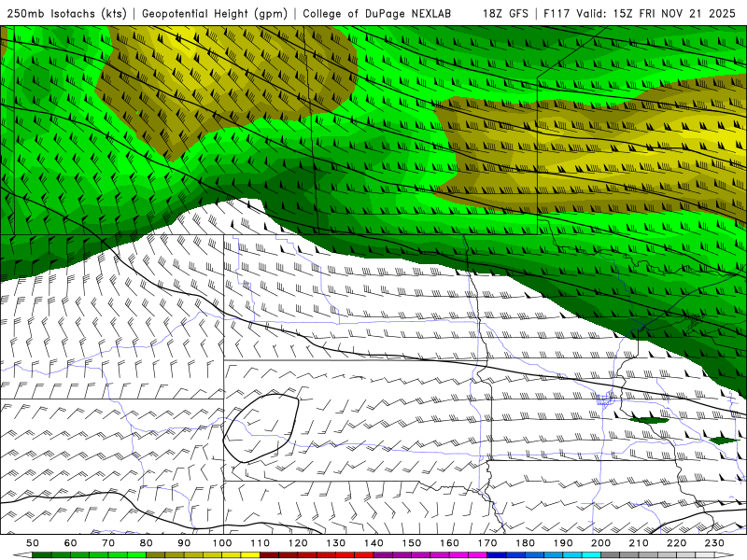The height and width of the screenshot is (560, 747).
Task: Click the 120 value on the legend
Action: click(298, 543)
